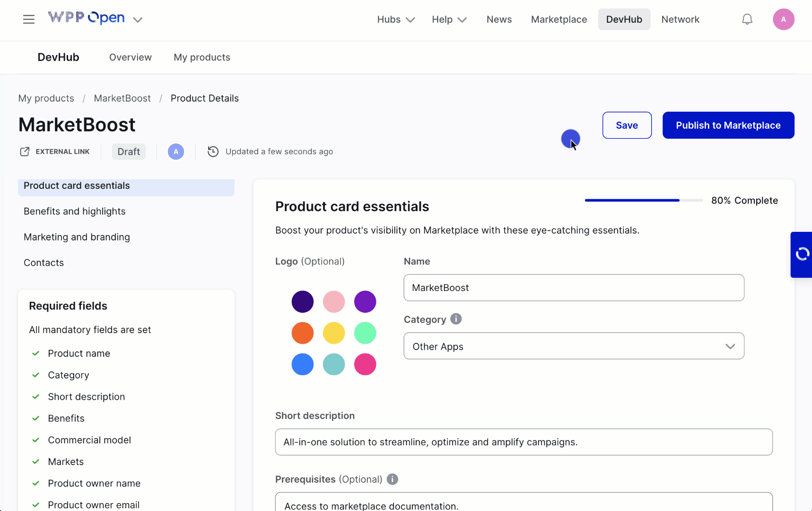Click Publish to Marketplace button
The image size is (812, 511).
(728, 125)
